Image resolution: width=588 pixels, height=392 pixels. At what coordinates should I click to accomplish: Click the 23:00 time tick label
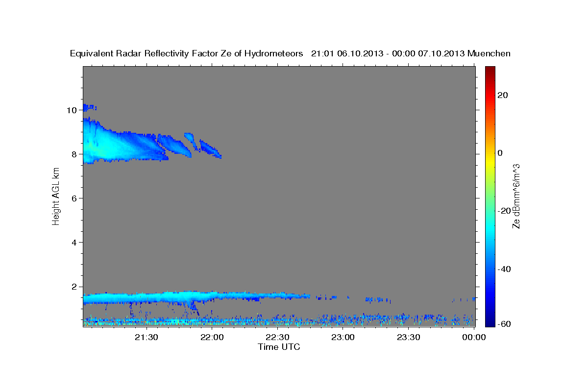[343, 337]
